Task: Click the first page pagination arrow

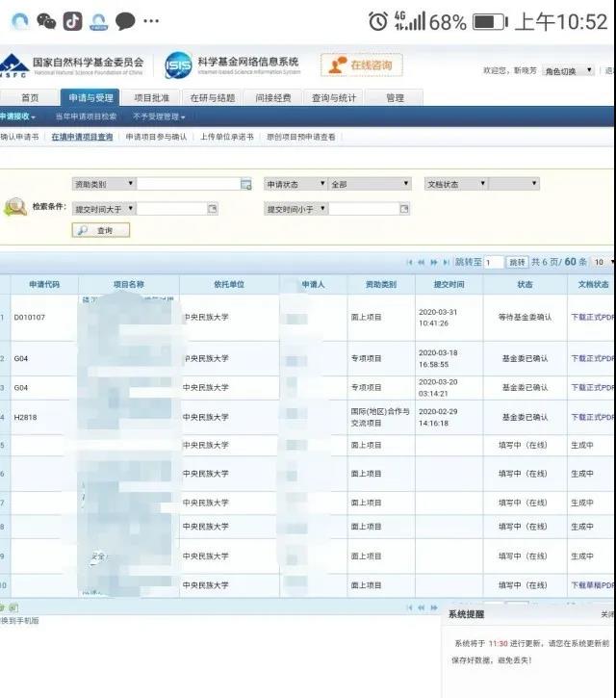Action: tap(410, 262)
